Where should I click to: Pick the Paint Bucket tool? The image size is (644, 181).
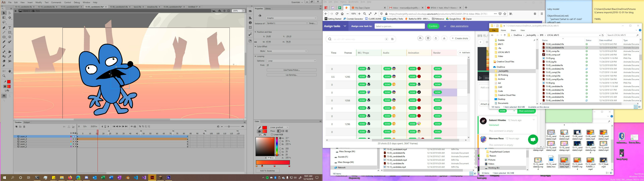tap(10, 52)
